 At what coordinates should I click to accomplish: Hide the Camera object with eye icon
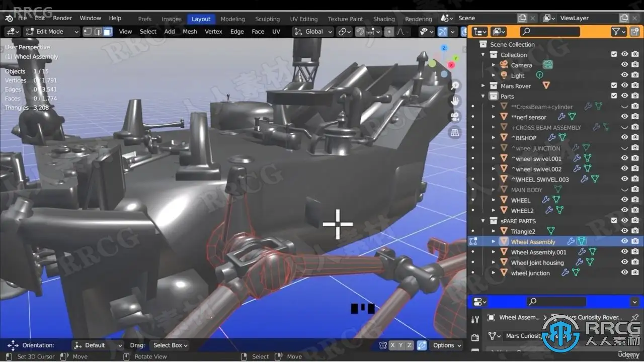624,65
